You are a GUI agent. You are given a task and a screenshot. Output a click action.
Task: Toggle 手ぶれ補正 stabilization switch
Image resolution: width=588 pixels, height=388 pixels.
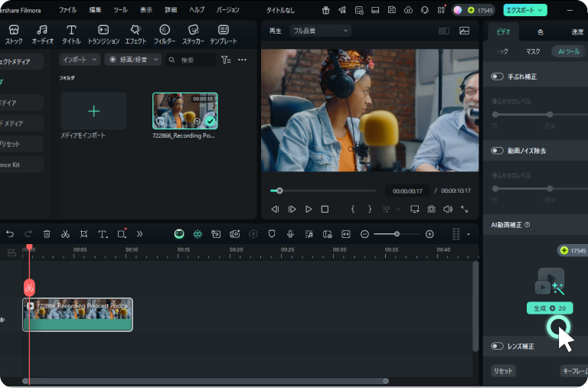[x=497, y=77]
